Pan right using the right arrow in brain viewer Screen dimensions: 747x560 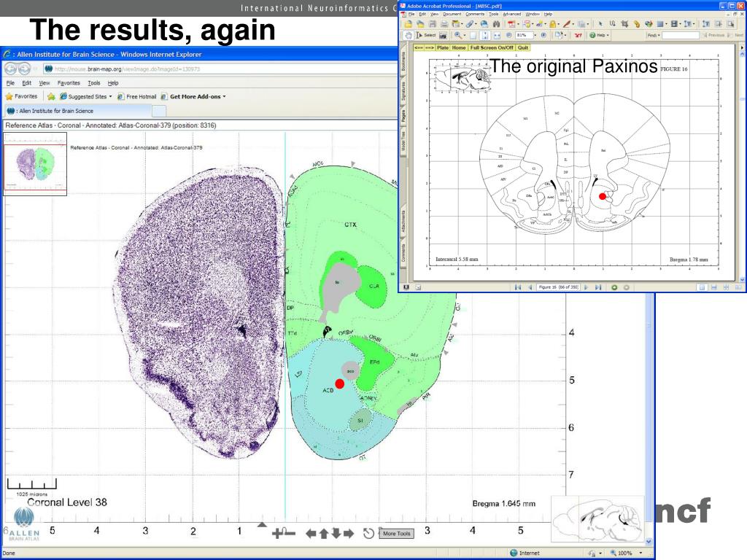click(x=349, y=533)
